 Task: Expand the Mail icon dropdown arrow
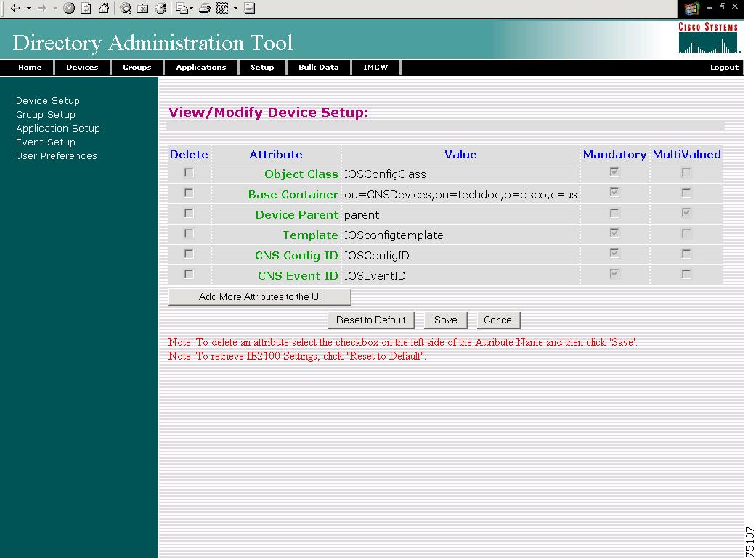pos(192,8)
